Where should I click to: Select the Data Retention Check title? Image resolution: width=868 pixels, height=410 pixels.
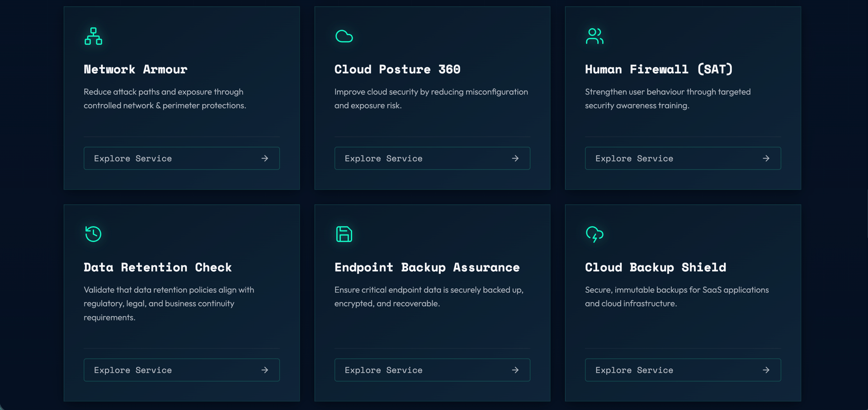[157, 268]
